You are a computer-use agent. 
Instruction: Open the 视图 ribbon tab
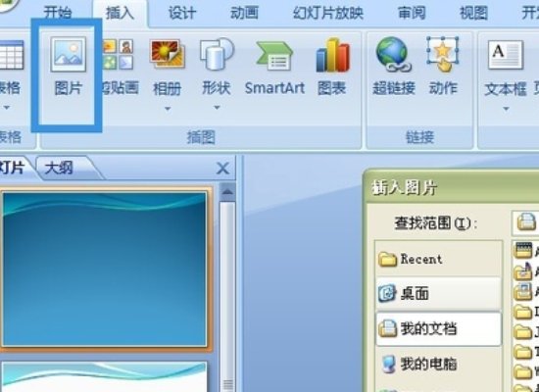point(473,13)
